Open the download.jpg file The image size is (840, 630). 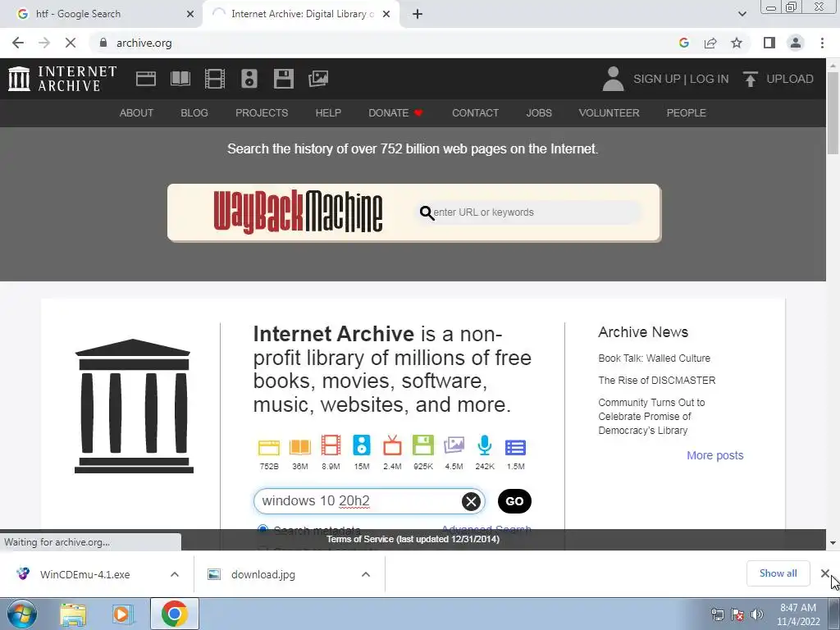[x=262, y=574]
